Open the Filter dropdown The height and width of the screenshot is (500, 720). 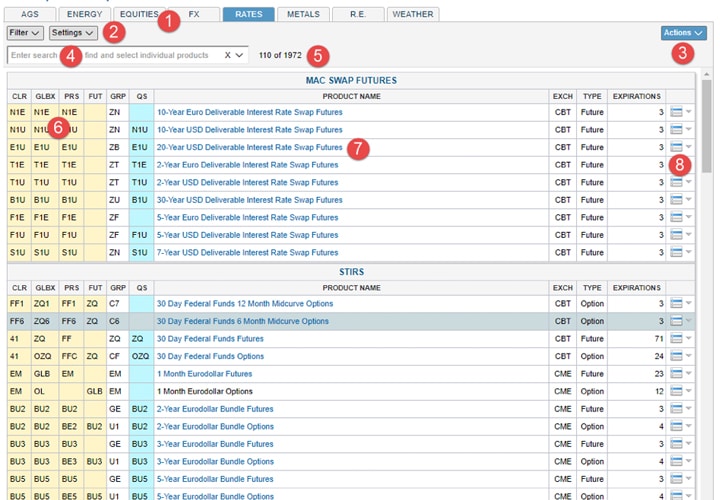point(24,33)
